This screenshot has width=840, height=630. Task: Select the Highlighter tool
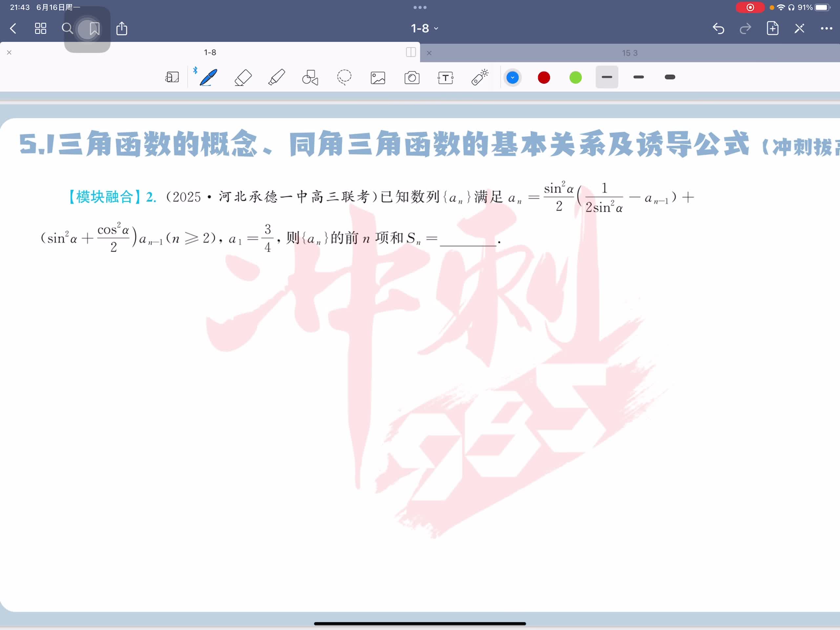click(277, 77)
